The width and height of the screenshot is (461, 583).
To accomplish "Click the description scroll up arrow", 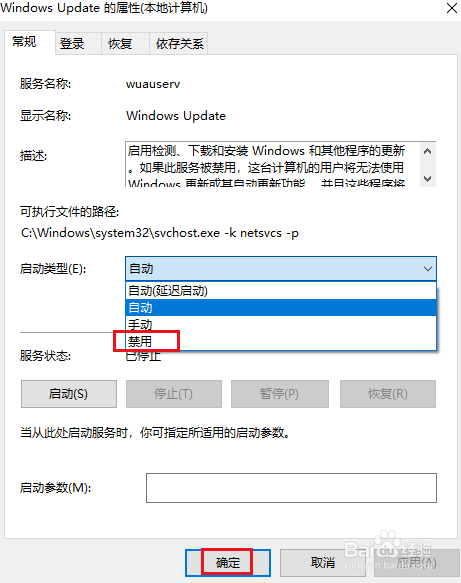I will point(428,151).
